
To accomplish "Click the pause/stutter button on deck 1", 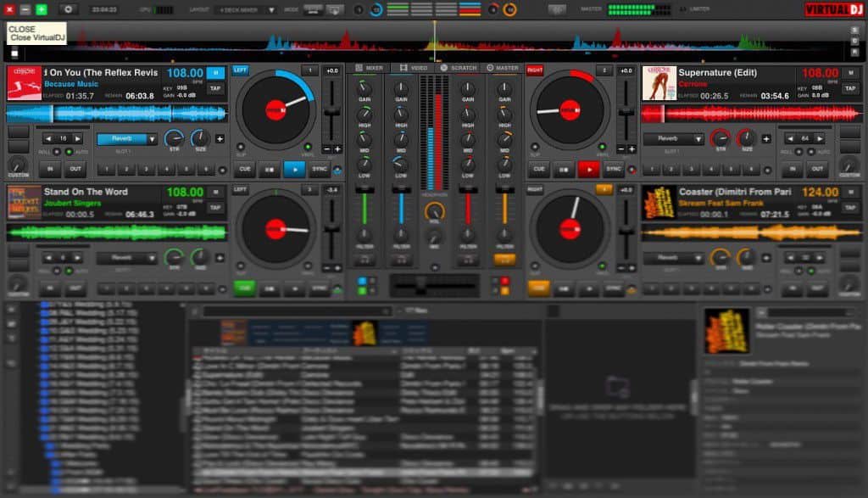I will pos(270,170).
